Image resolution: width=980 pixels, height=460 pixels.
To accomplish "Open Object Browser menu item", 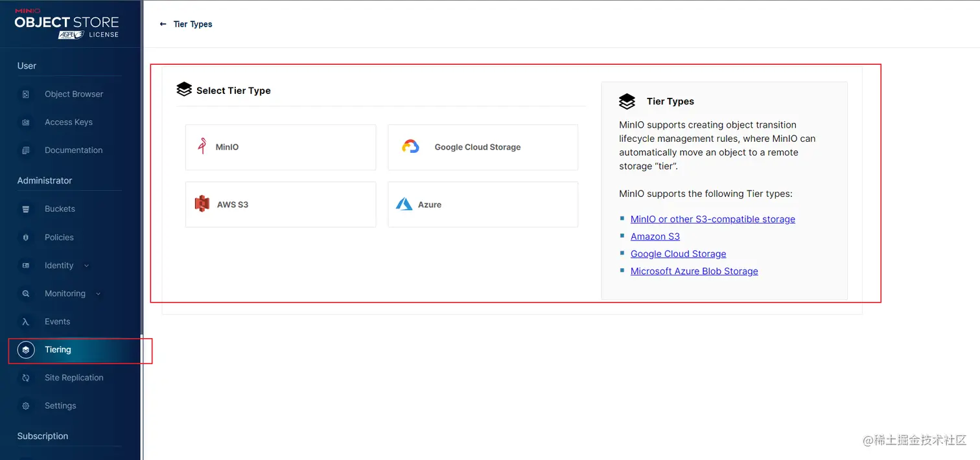I will click(x=74, y=94).
